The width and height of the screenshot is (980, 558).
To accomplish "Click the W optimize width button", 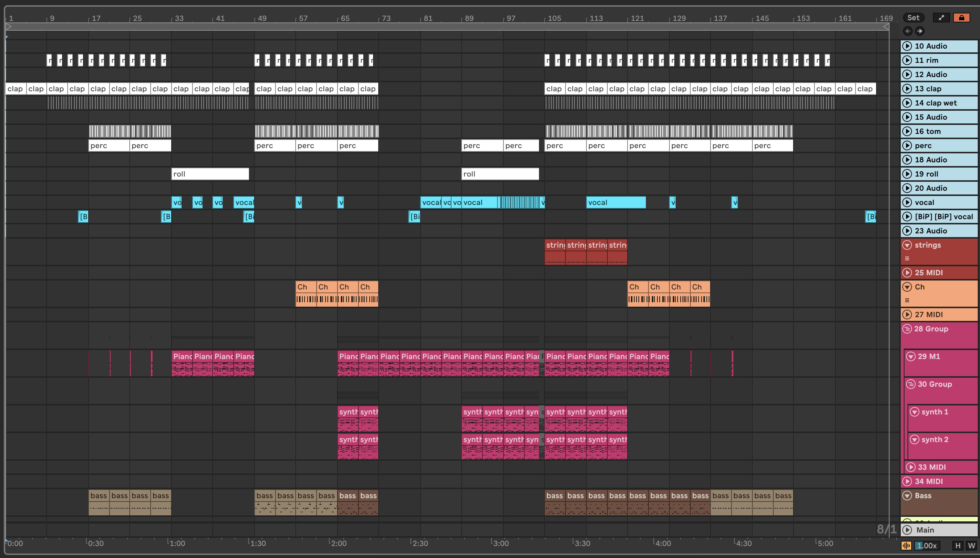I will coord(971,545).
